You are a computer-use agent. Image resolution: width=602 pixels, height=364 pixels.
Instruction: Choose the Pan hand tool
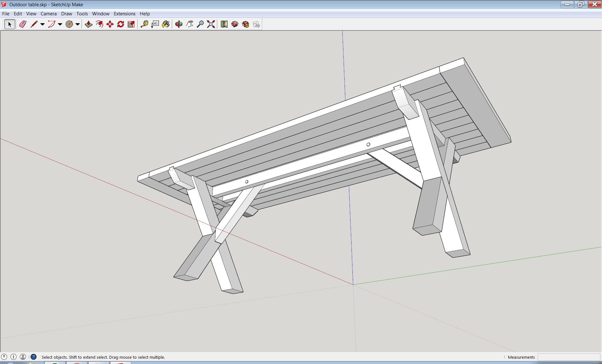pyautogui.click(x=190, y=24)
